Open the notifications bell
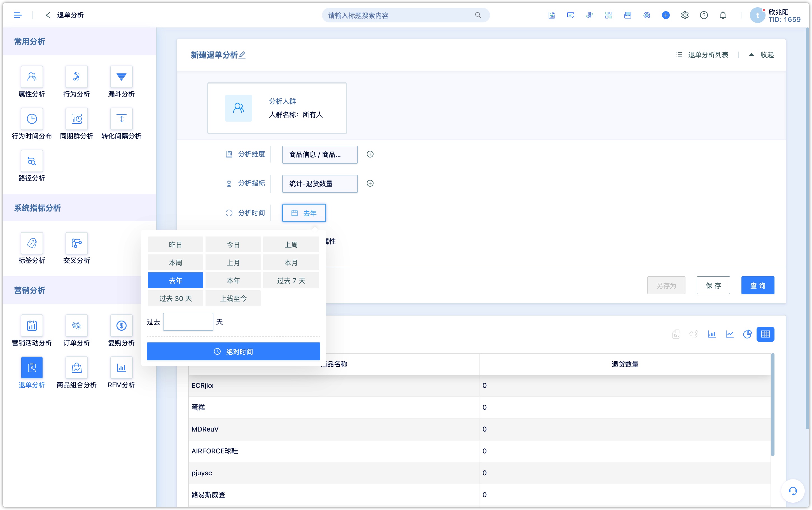Image resolution: width=812 pixels, height=510 pixels. [723, 15]
